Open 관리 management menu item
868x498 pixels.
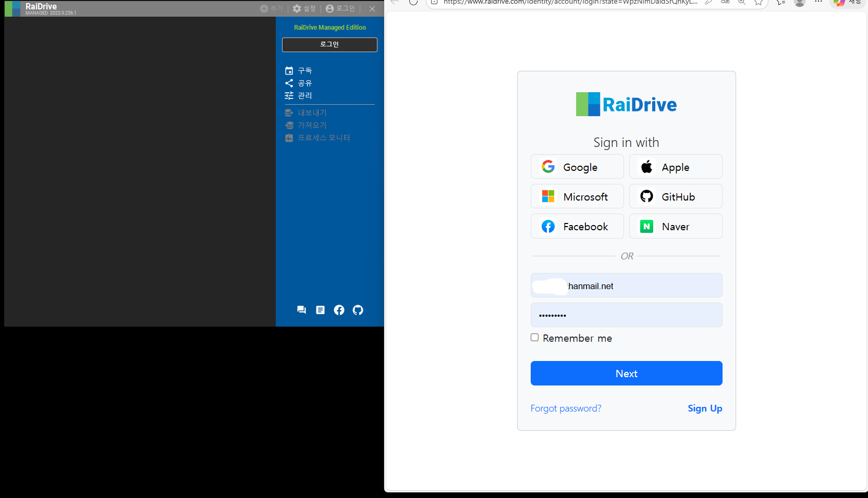(304, 95)
